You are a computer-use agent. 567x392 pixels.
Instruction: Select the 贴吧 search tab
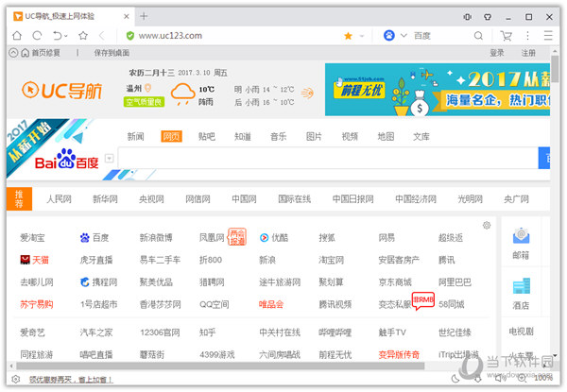tap(207, 137)
